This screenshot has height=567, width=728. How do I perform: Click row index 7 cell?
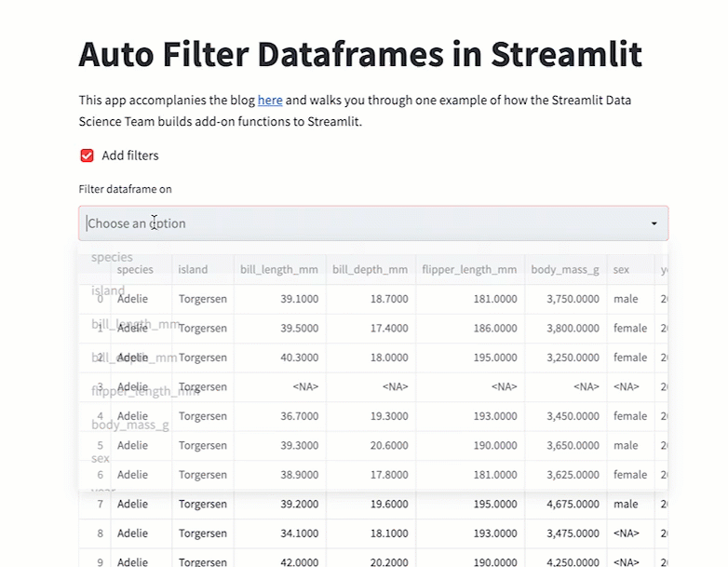coord(95,504)
